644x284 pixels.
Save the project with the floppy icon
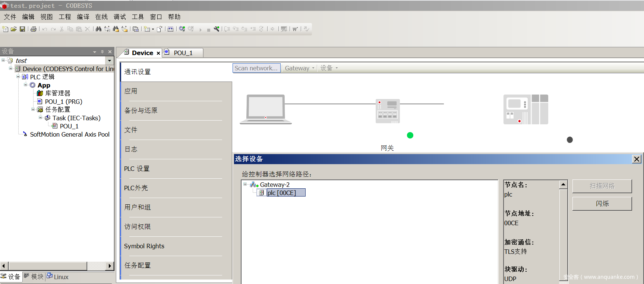tap(22, 29)
